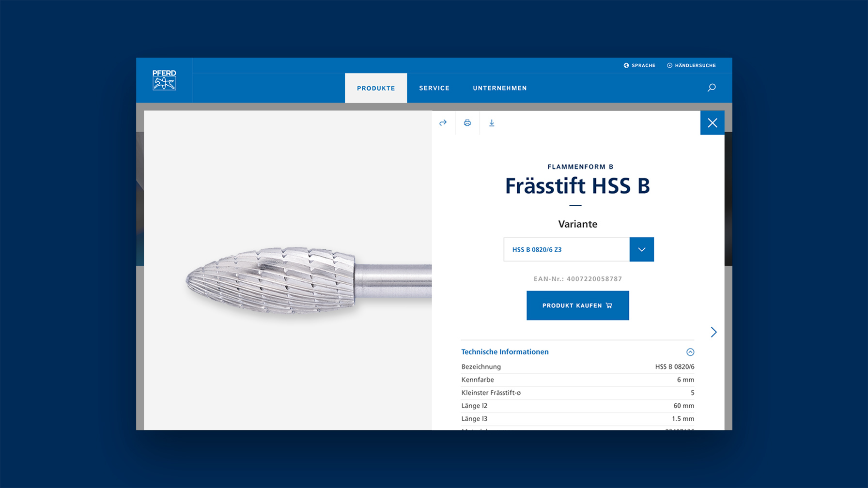The height and width of the screenshot is (488, 868).
Task: Click the Flammenform B subtitle
Action: coord(580,167)
